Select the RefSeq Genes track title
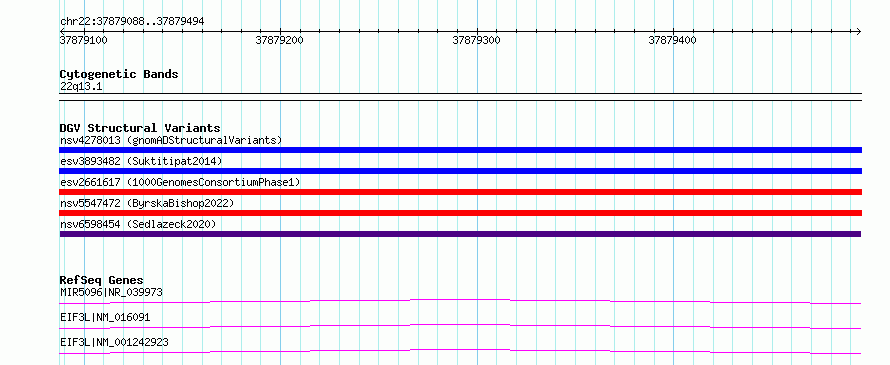This screenshot has width=890, height=365. 101,280
